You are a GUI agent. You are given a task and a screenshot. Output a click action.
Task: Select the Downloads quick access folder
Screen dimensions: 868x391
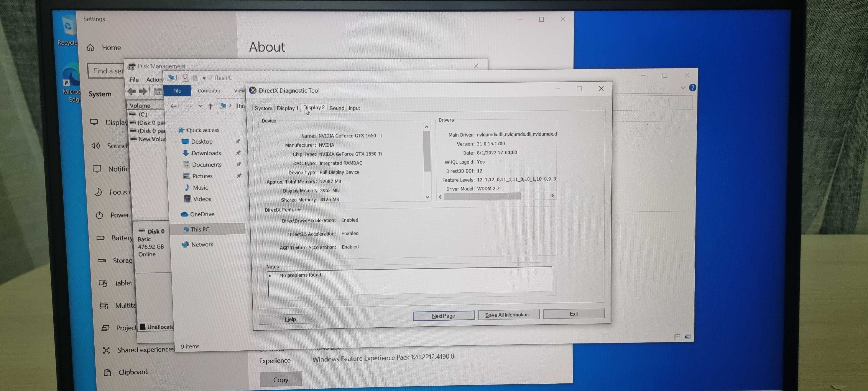[x=206, y=153]
